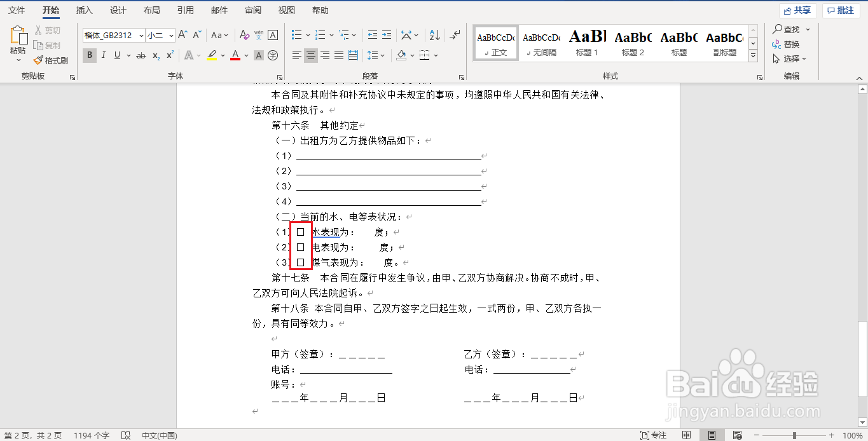This screenshot has width=868, height=441.
Task: Click the text effects (A) icon
Action: pos(189,55)
